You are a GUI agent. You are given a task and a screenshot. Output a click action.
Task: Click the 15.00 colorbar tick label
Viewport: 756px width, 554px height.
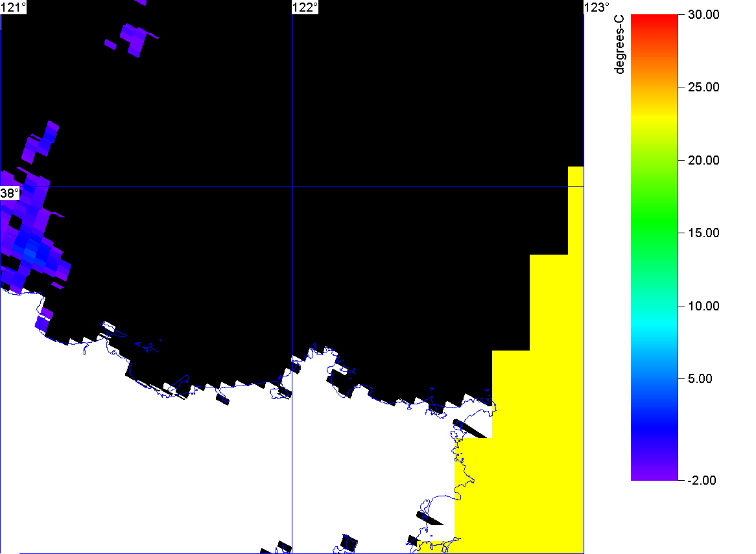tap(703, 233)
